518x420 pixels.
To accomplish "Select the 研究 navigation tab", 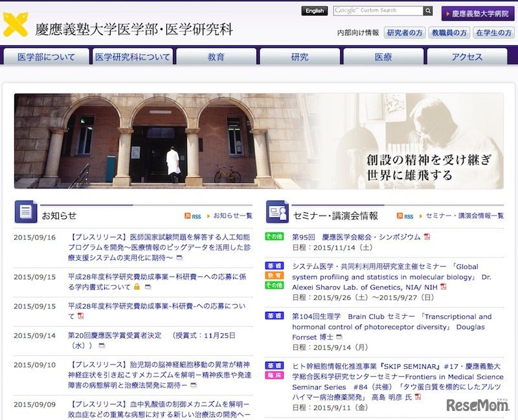I will point(300,57).
